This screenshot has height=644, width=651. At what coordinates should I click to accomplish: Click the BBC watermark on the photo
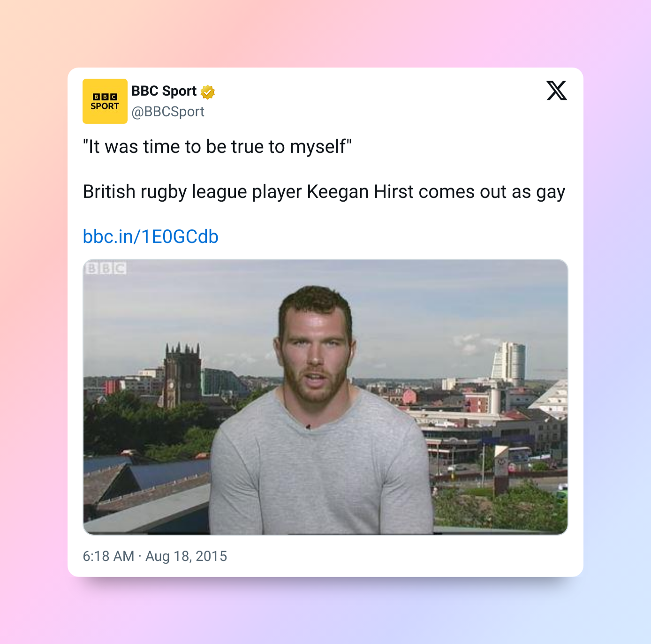[106, 268]
